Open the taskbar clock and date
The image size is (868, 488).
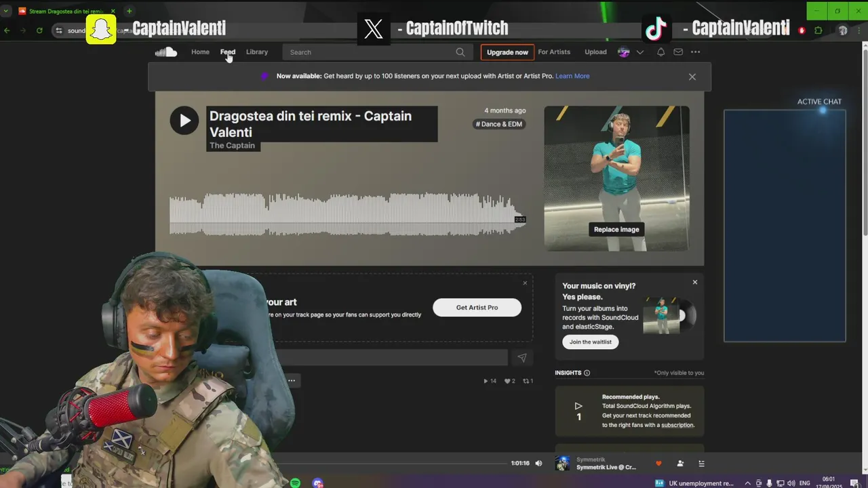point(829,483)
